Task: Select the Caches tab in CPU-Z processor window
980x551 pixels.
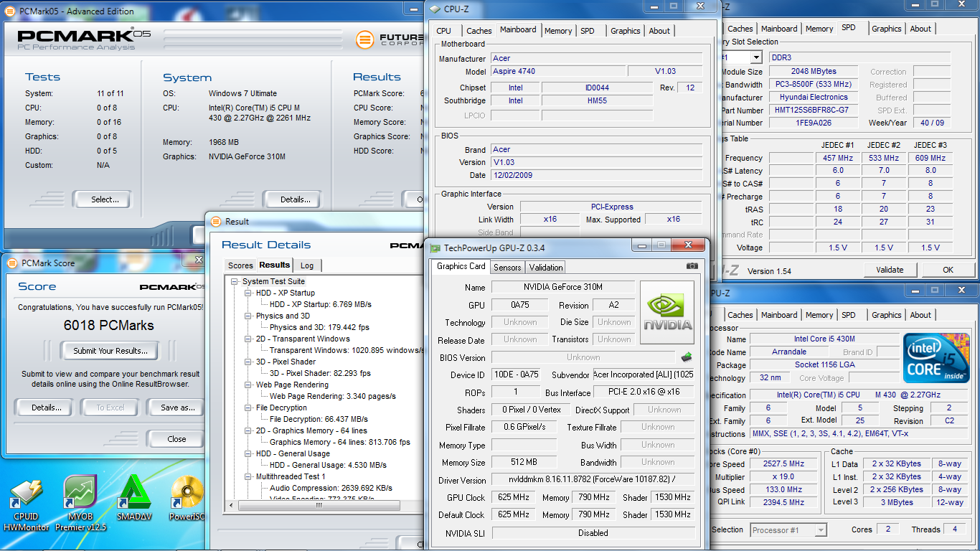Action: coord(740,315)
